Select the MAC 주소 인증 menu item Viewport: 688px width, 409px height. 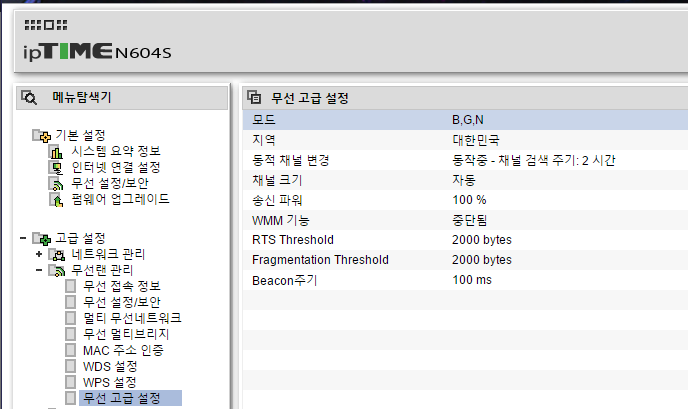coord(123,350)
